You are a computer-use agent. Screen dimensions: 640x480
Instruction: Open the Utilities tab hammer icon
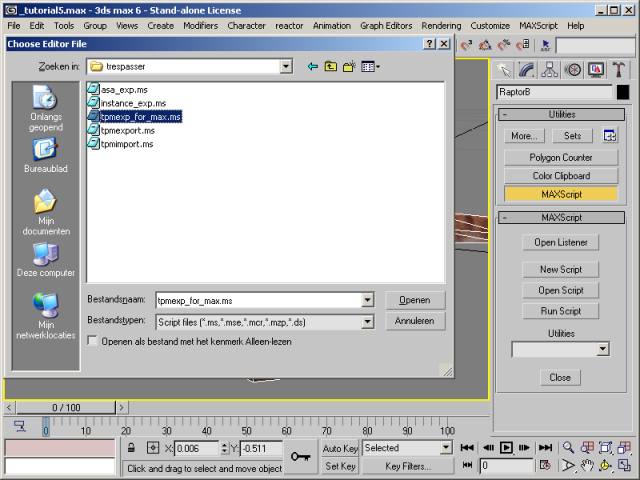(x=619, y=70)
